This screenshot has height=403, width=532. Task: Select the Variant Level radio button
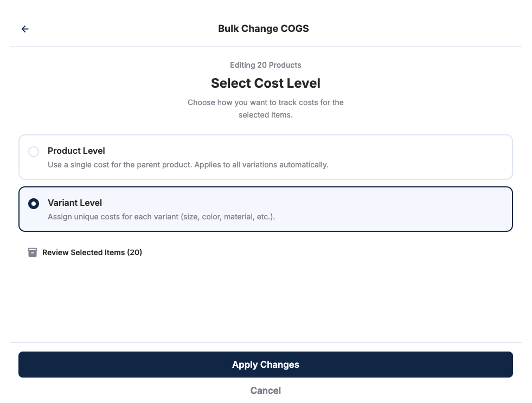34,204
